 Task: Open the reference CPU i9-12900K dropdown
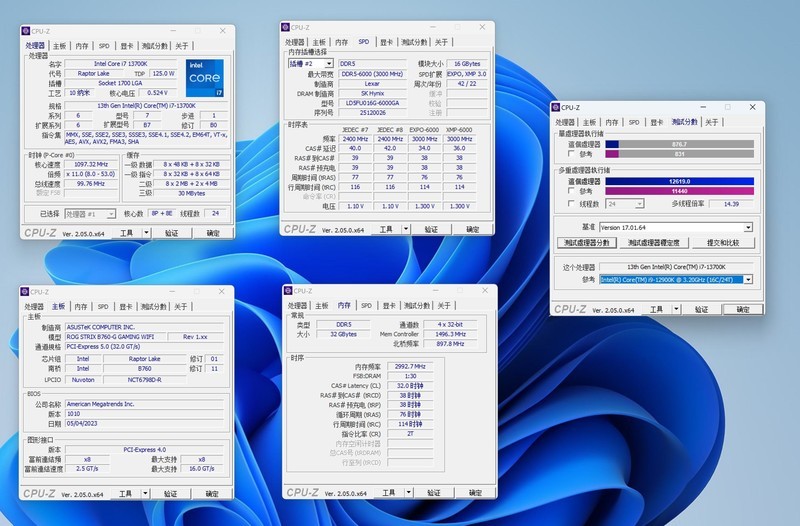coord(748,280)
